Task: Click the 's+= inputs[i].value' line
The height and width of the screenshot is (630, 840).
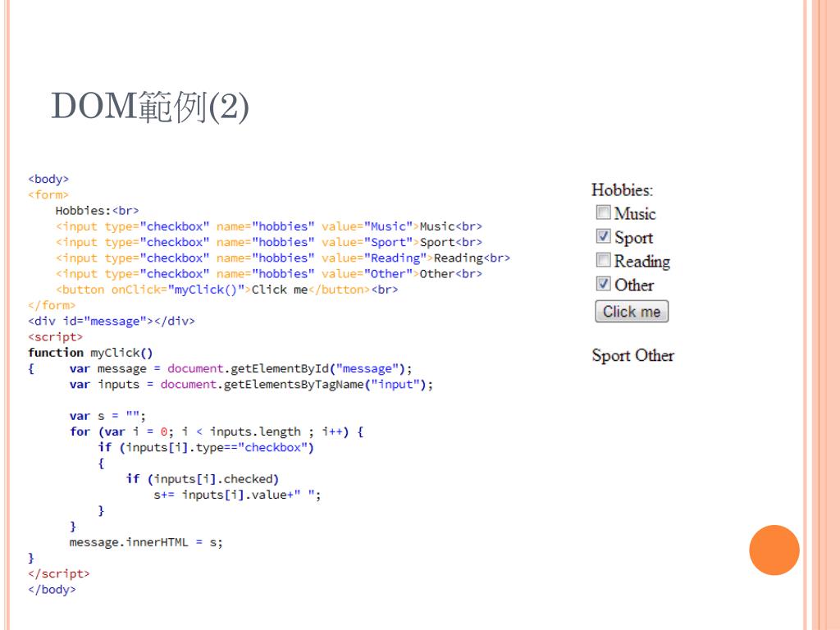Action: point(237,495)
